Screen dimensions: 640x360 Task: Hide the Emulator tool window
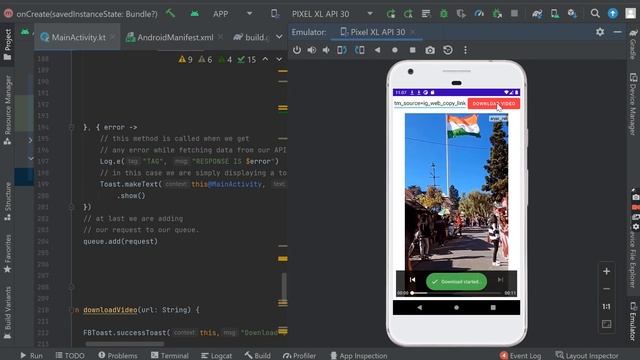click(617, 32)
